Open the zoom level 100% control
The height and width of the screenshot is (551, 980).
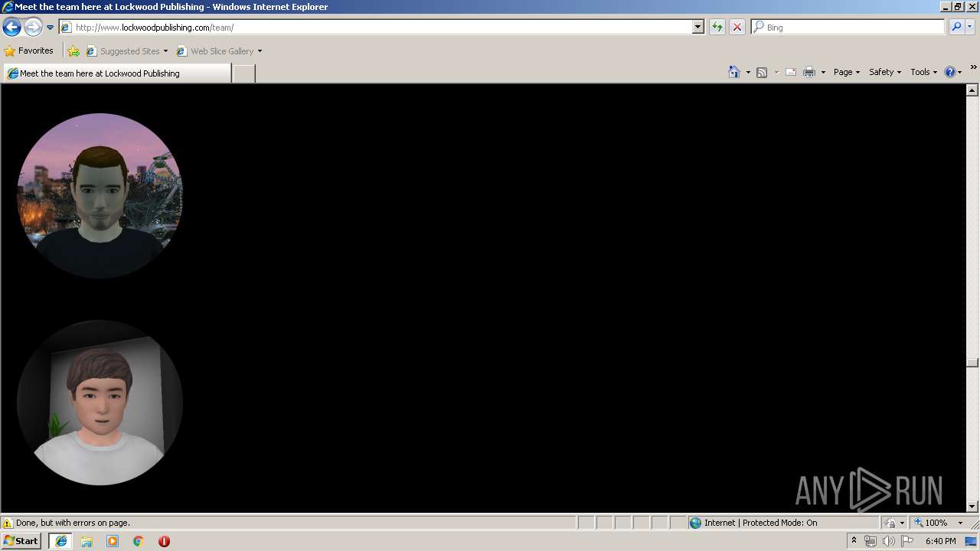tap(930, 523)
